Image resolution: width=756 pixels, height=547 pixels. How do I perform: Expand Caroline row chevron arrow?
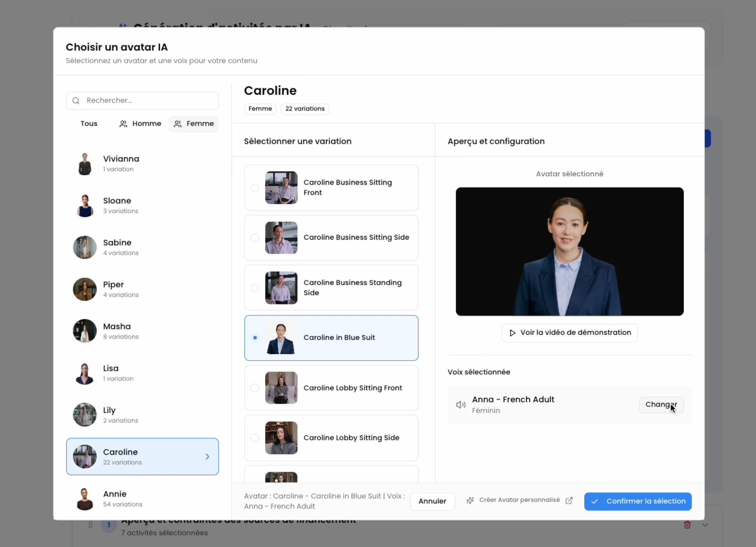pos(207,456)
